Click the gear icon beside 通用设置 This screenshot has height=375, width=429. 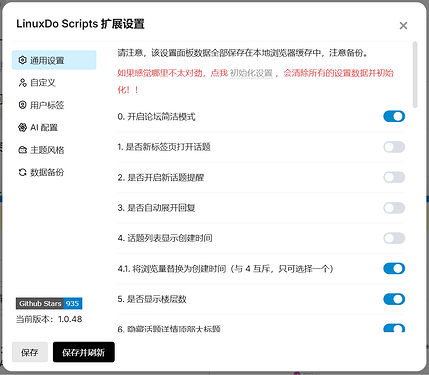22,60
